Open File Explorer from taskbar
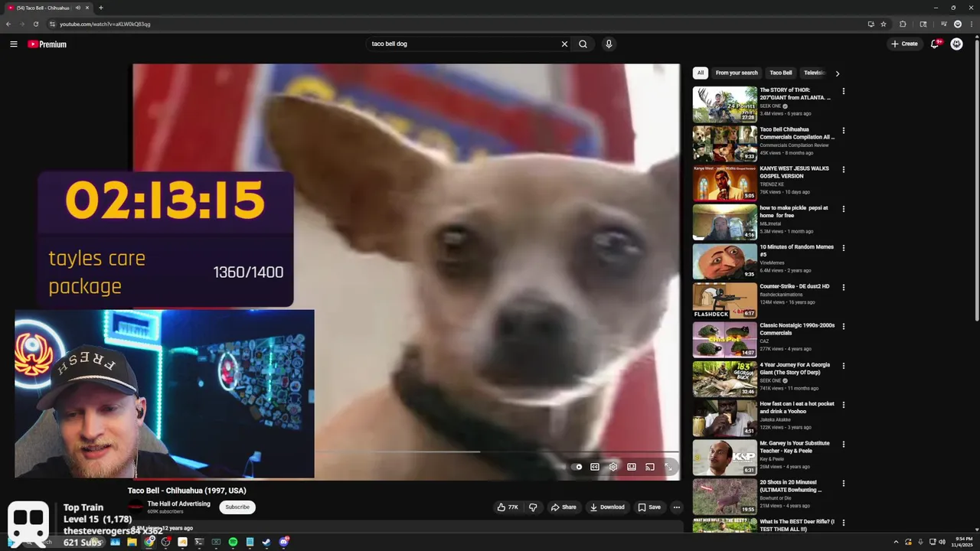 pos(132,542)
